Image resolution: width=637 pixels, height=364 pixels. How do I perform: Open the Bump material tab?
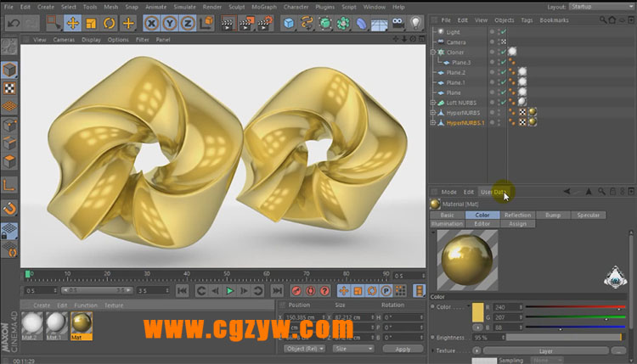[553, 215]
